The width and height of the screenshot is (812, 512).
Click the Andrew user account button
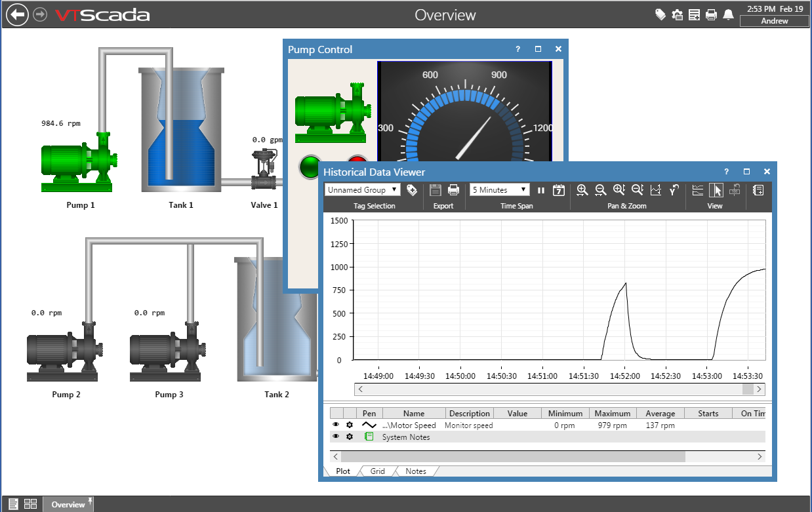pyautogui.click(x=774, y=21)
